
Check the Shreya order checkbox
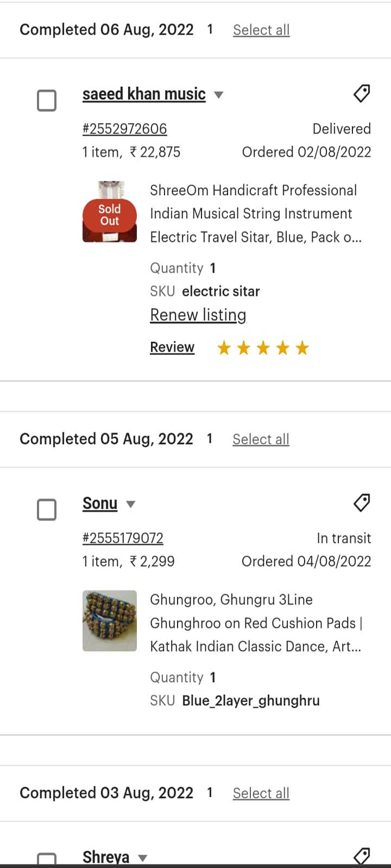click(x=47, y=858)
